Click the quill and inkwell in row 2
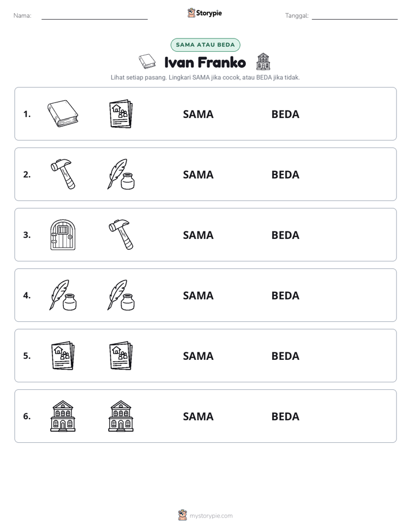The height and width of the screenshot is (532, 411). click(x=121, y=174)
